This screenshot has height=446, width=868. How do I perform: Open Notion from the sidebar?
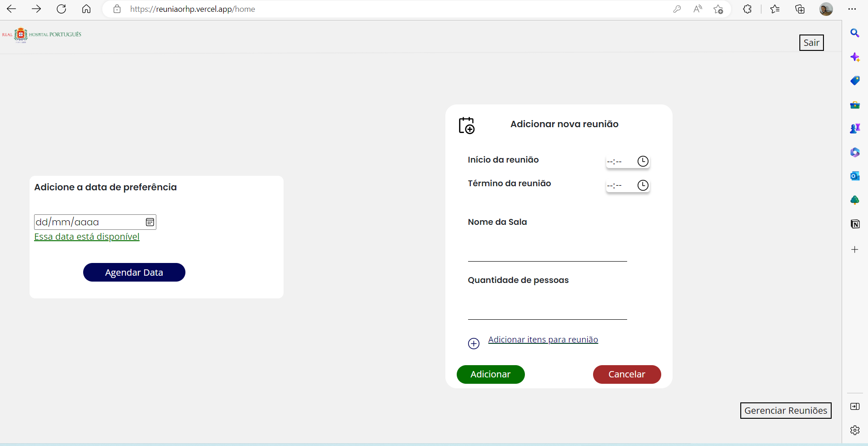click(856, 224)
